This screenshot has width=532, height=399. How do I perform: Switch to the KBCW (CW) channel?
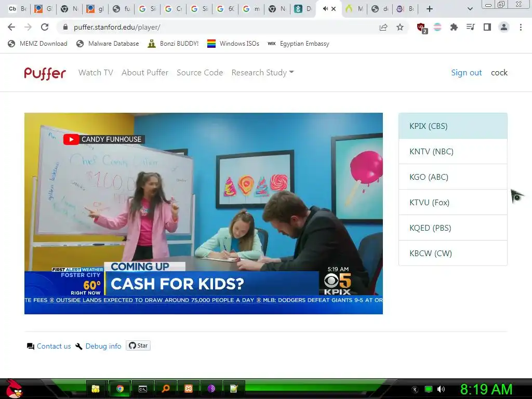453,253
